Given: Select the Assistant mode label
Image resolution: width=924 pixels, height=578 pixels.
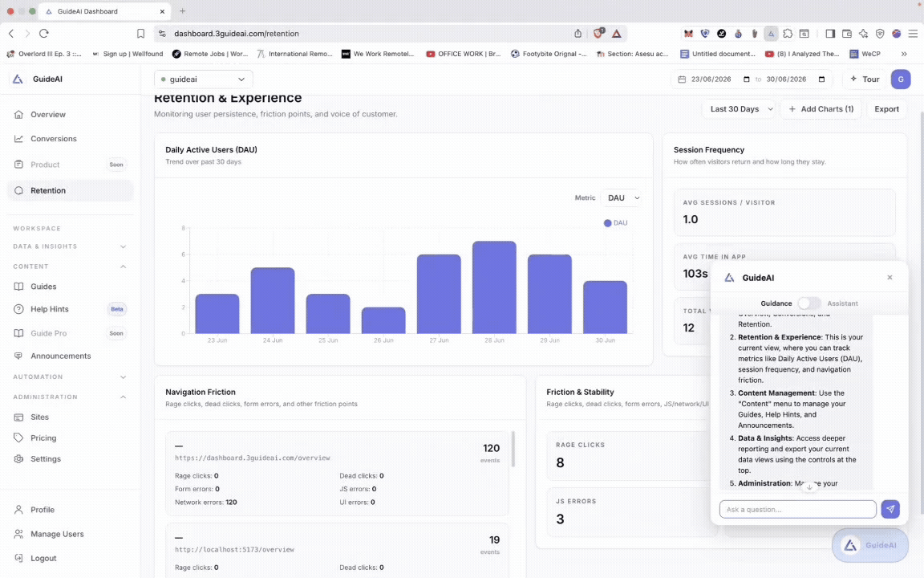Looking at the screenshot, I should [842, 303].
